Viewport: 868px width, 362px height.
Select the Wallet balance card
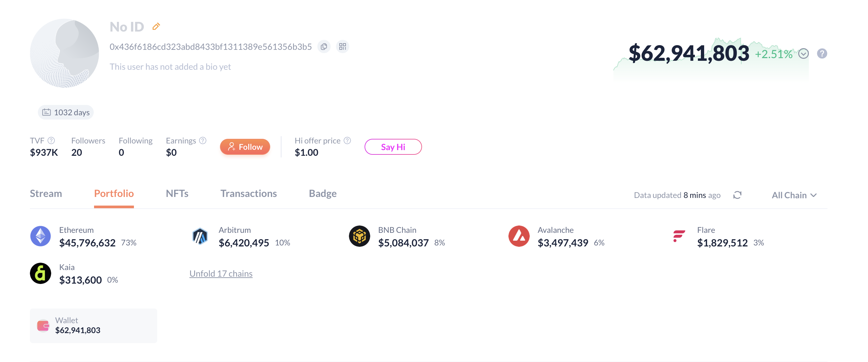pos(93,325)
